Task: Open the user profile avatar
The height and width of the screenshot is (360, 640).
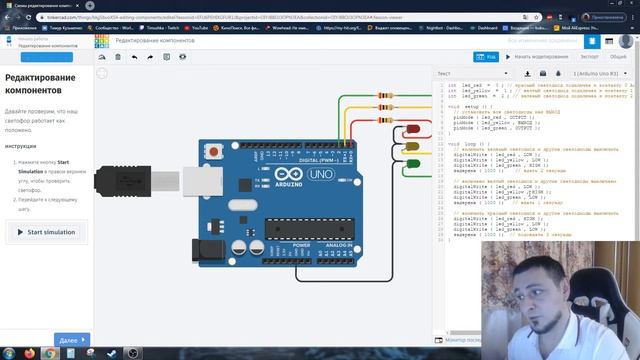Action: point(626,41)
